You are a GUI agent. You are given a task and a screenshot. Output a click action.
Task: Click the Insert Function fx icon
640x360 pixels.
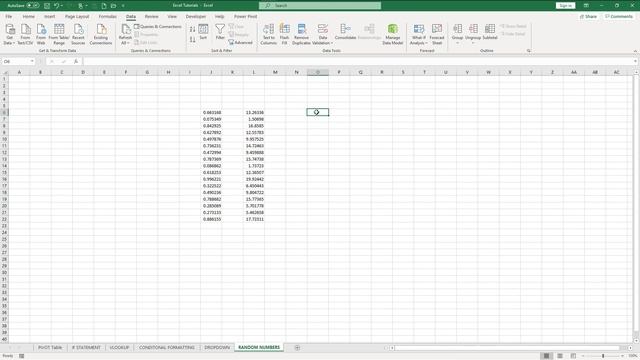click(x=76, y=61)
